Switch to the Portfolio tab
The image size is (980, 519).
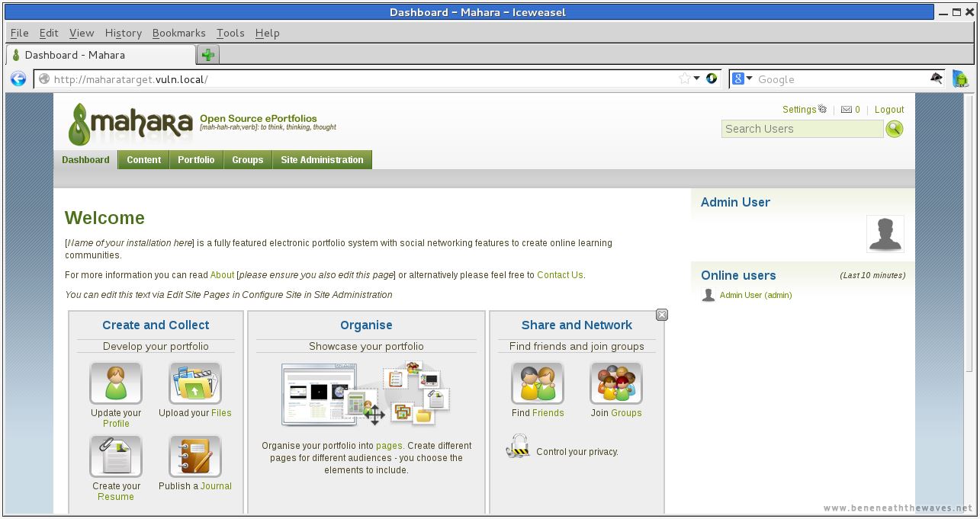tap(196, 160)
